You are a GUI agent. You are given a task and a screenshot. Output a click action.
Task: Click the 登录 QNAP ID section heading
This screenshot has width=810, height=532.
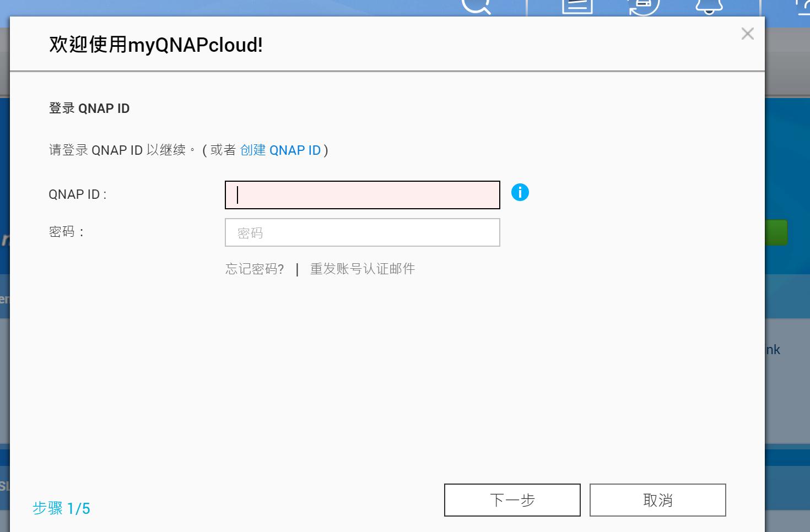click(89, 108)
